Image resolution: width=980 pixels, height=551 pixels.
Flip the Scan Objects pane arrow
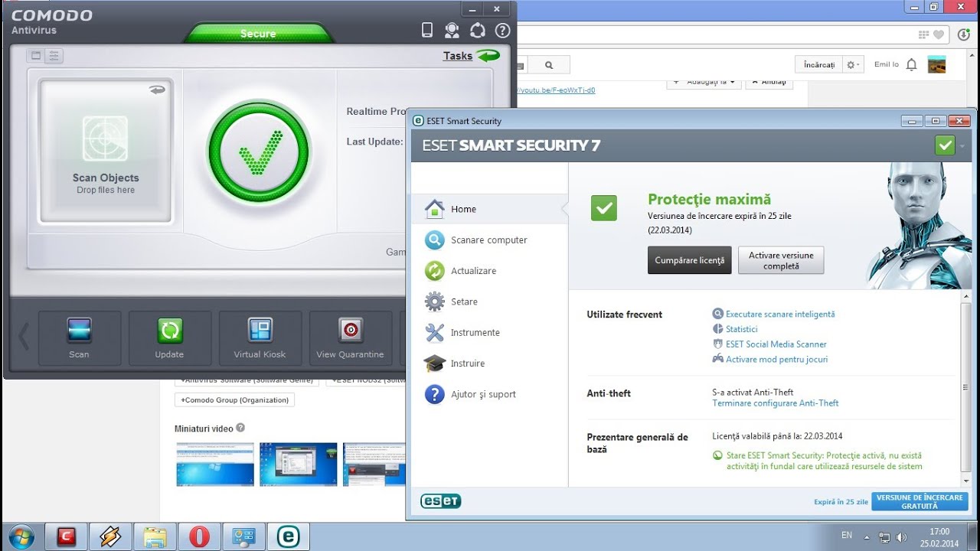point(157,90)
